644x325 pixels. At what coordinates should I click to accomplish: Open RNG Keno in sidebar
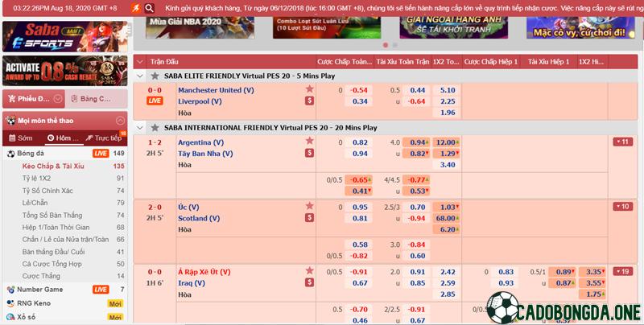(x=34, y=303)
